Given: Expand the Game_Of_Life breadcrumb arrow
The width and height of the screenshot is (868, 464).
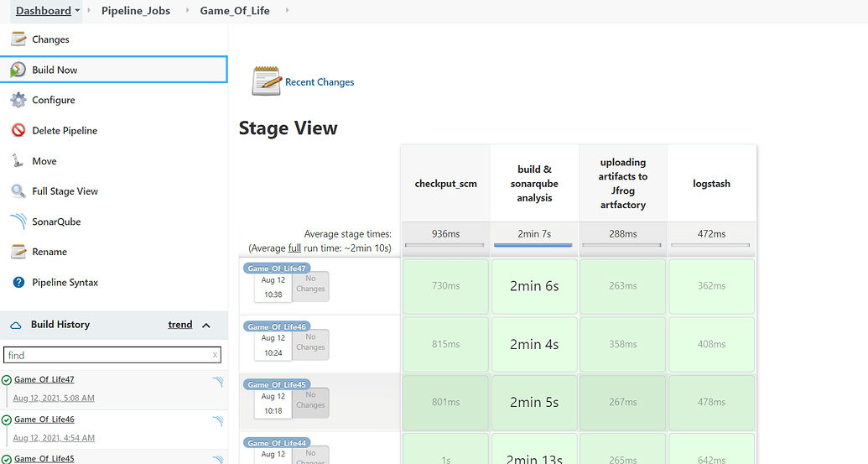Looking at the screenshot, I should click(288, 11).
